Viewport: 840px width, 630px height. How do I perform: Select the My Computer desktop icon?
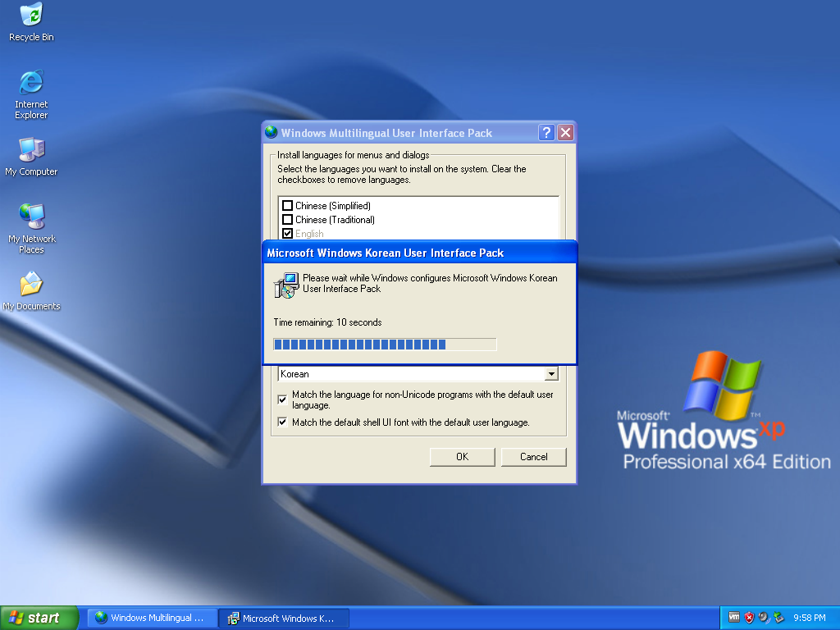point(31,156)
